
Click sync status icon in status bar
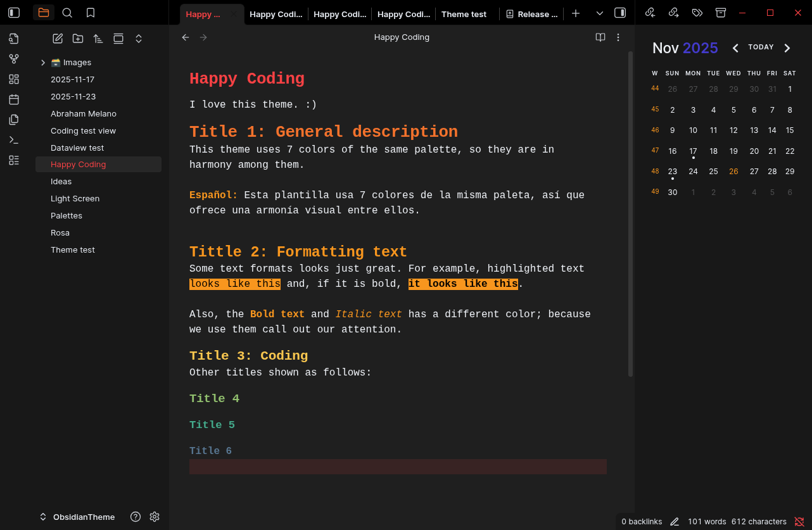799,522
